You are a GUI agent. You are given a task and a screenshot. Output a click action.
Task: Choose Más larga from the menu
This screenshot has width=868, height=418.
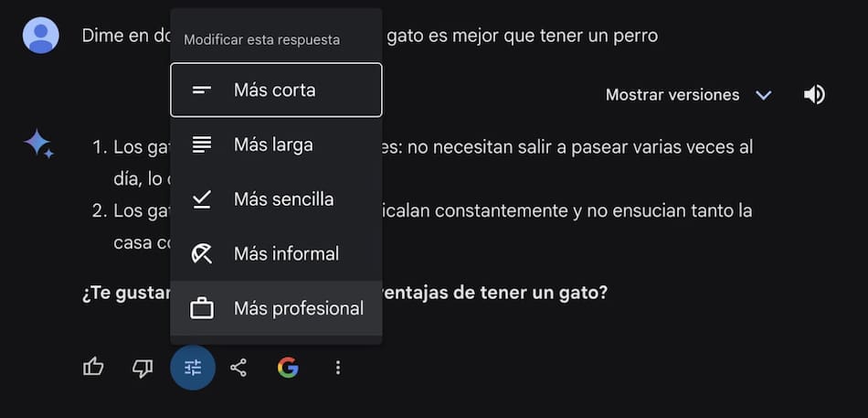[273, 145]
